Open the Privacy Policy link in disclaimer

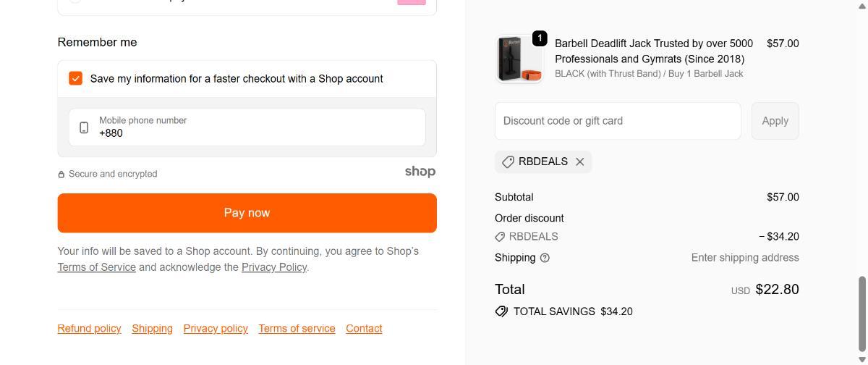[274, 267]
